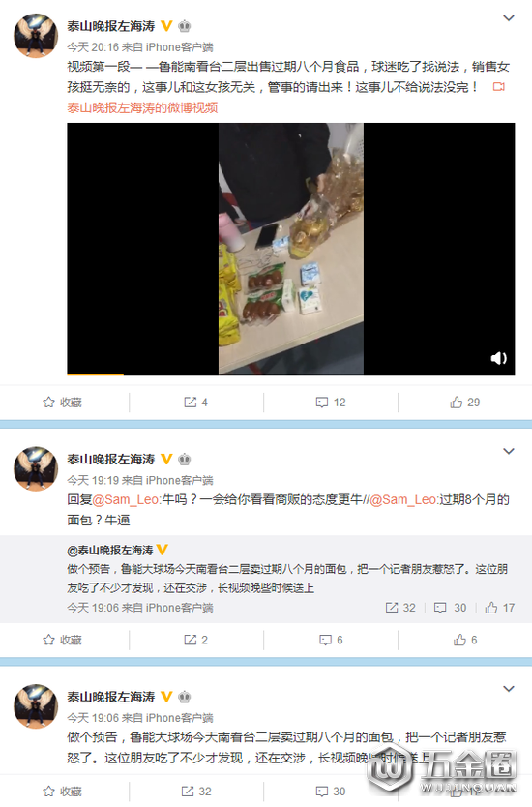Image resolution: width=532 pixels, height=807 pixels.
Task: Open the quoted post's 30 comments
Action: 450,608
